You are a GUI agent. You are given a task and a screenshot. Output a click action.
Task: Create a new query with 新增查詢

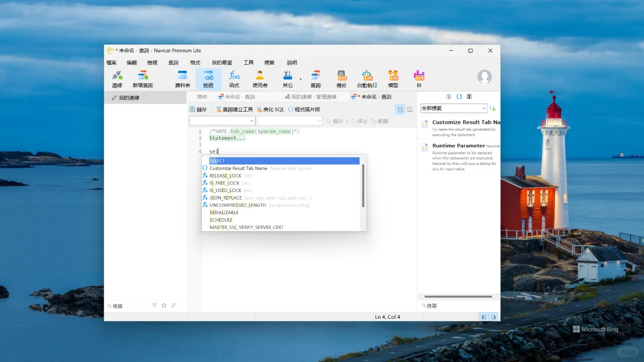click(142, 79)
